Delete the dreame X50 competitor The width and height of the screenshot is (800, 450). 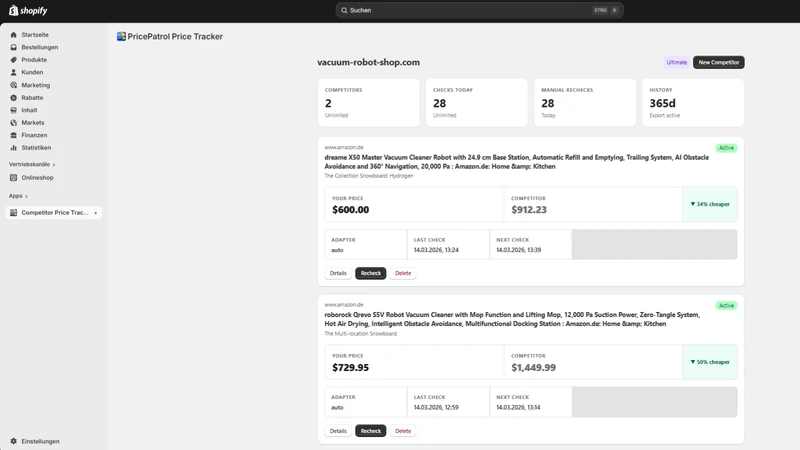point(403,273)
